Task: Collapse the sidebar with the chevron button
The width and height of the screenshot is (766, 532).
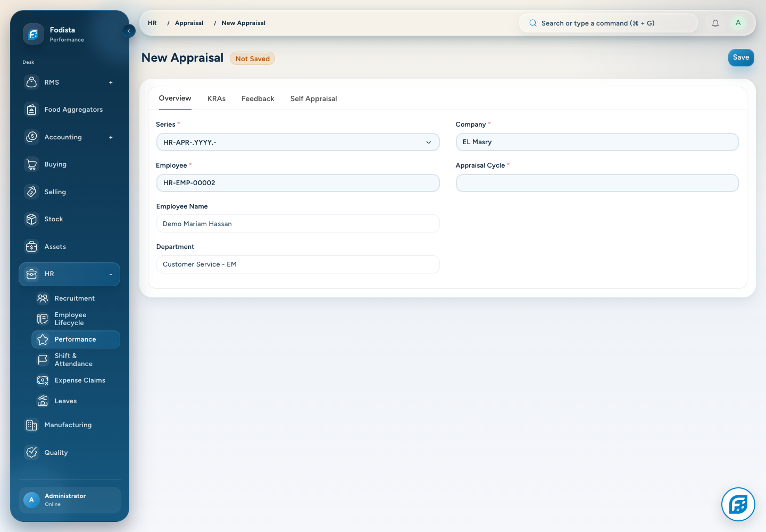Action: pyautogui.click(x=129, y=31)
